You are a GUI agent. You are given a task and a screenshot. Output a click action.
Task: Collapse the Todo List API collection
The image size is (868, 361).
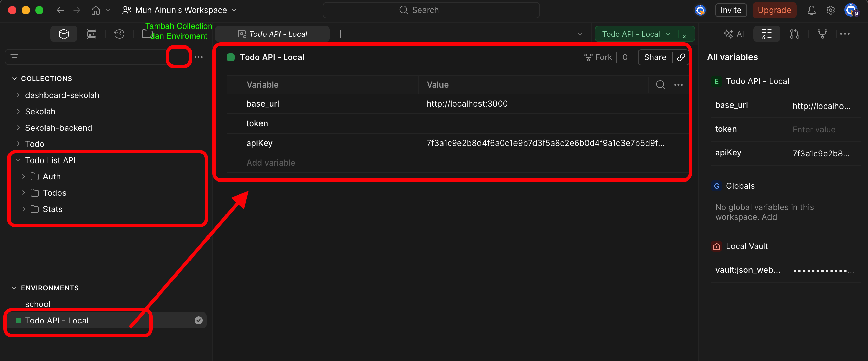pyautogui.click(x=18, y=160)
